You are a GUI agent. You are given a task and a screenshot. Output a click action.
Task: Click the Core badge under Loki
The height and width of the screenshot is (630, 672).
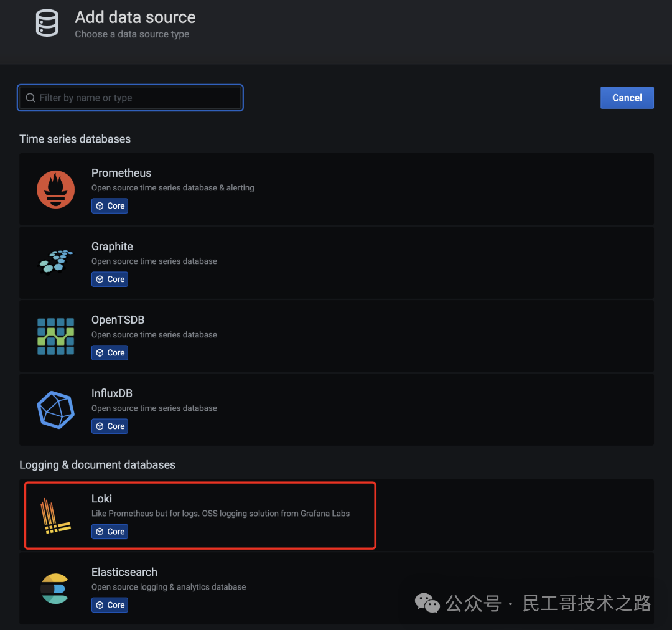click(110, 532)
